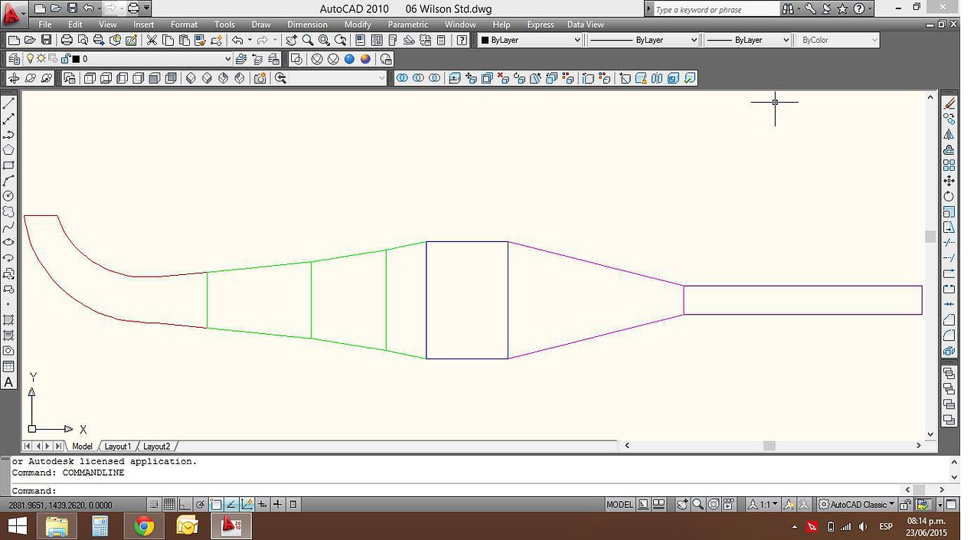Viewport: 980px width, 540px height.
Task: Toggle Polar Tracking in status bar
Action: [x=201, y=505]
